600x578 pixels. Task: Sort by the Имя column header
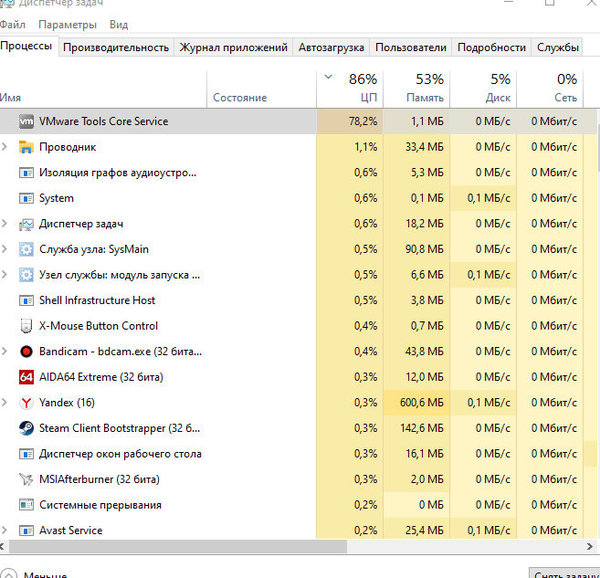point(103,90)
